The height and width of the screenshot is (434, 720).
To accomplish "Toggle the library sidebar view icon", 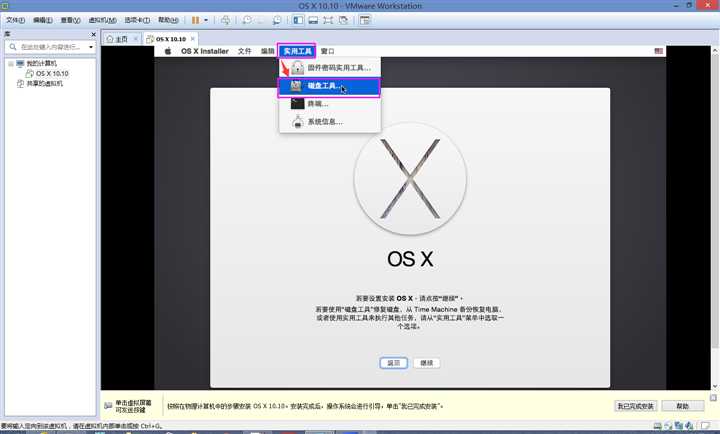I will pos(298,20).
